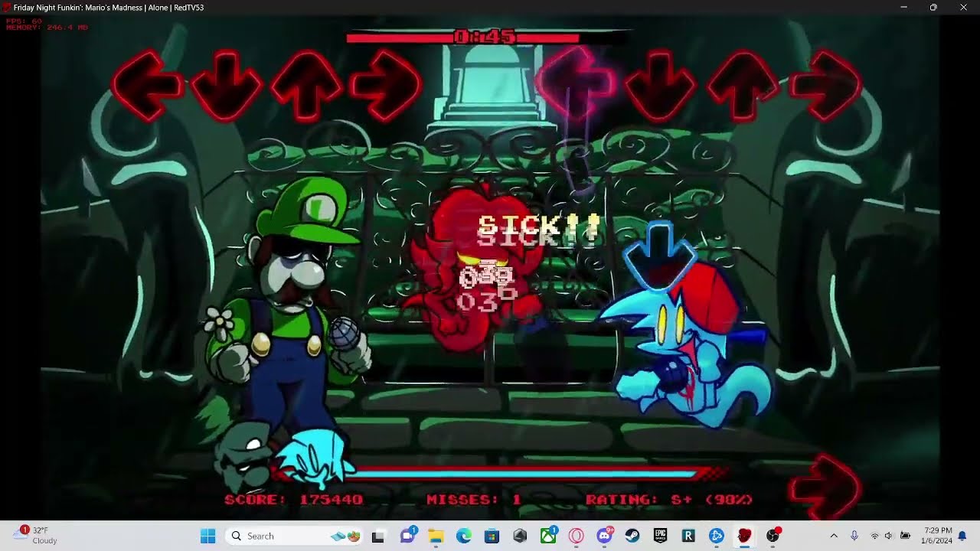Viewport: 980px width, 551px height.
Task: Open Steam from the taskbar
Action: [x=632, y=536]
